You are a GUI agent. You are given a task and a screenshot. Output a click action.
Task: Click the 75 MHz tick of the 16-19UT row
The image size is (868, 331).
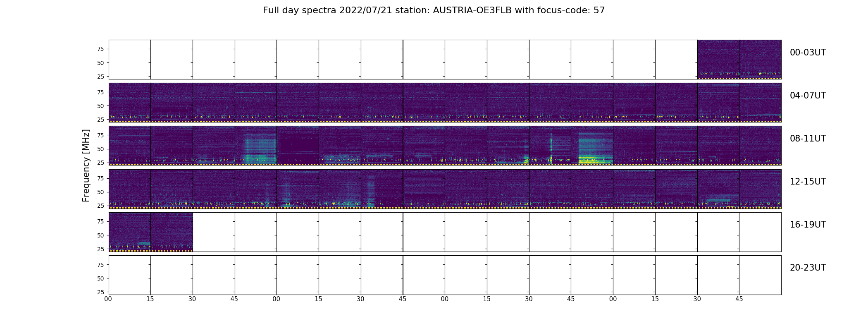(x=100, y=222)
